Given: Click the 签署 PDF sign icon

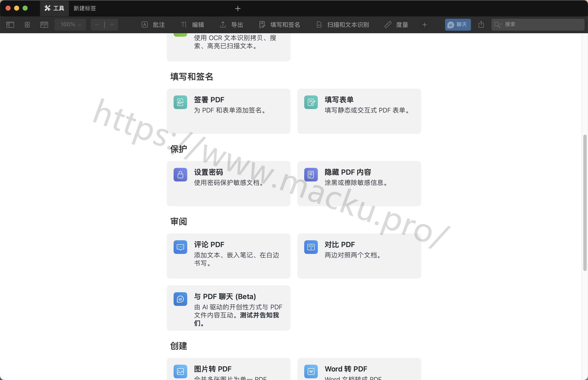Looking at the screenshot, I should [x=180, y=102].
